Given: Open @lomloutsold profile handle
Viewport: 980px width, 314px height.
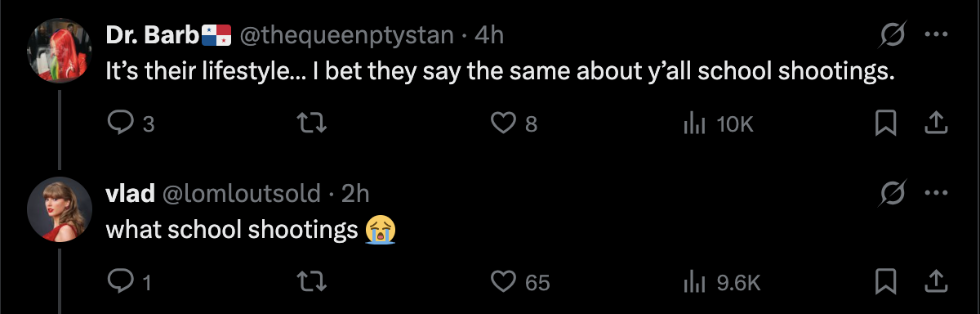Looking at the screenshot, I should coord(244,194).
